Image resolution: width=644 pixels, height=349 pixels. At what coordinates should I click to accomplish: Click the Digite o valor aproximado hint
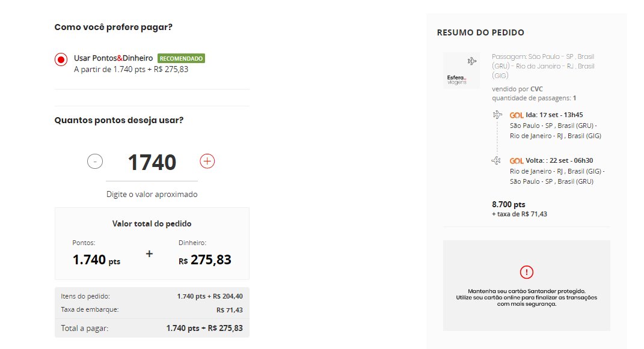click(x=152, y=195)
